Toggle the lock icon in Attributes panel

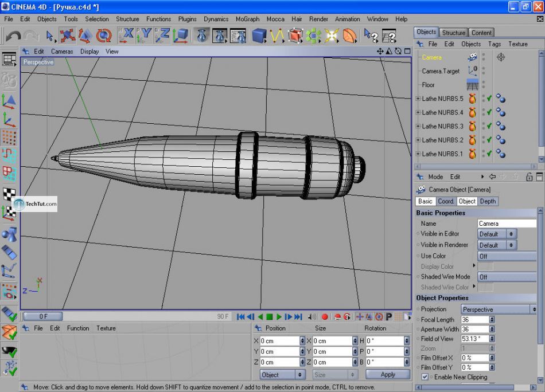coord(529,177)
